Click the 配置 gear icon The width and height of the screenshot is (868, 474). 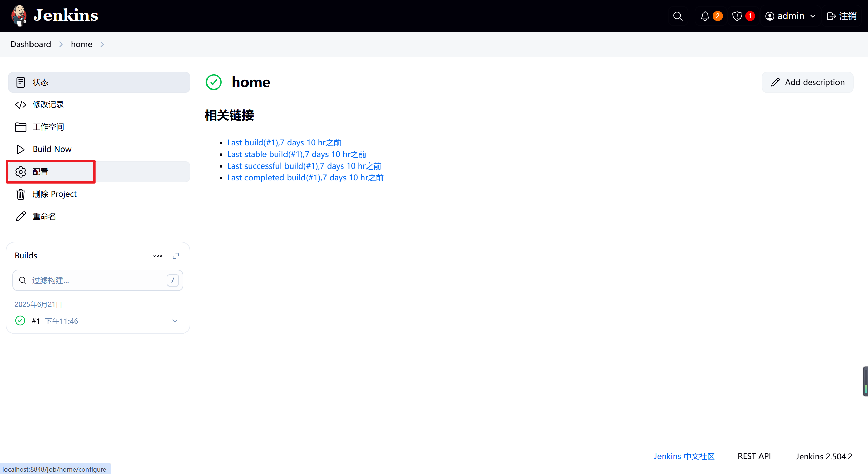[x=21, y=172]
